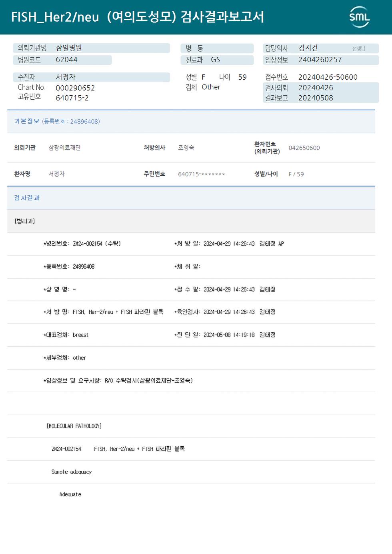Click the 임상정보 number 2404260257
The image size is (392, 554).
click(x=320, y=60)
